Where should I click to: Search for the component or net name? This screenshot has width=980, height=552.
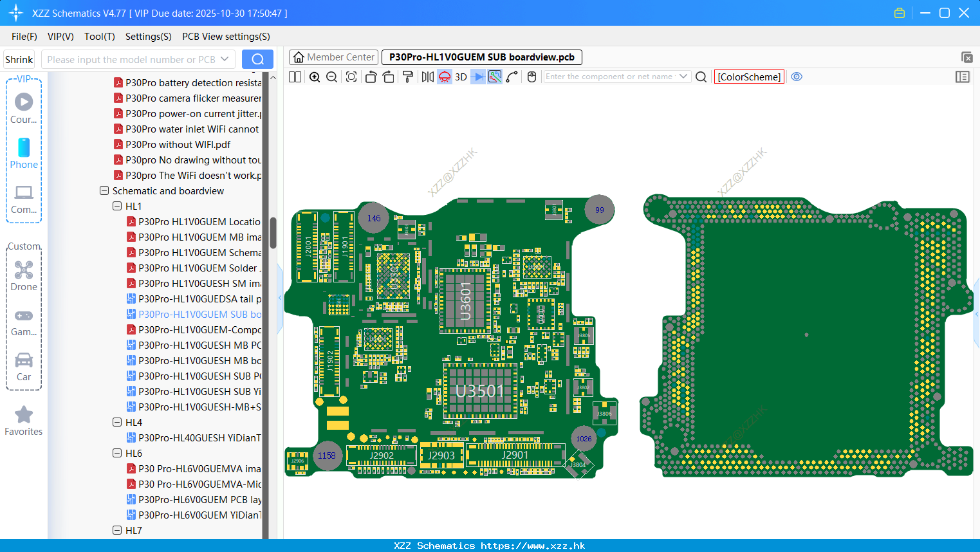coord(701,77)
